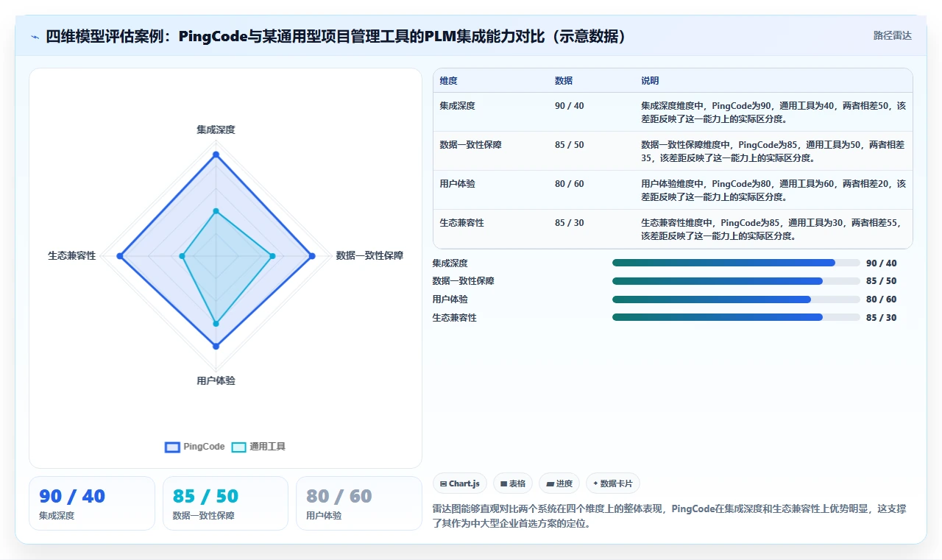
Task: Click the 数据一致性保障 progress bar
Action: (736, 281)
